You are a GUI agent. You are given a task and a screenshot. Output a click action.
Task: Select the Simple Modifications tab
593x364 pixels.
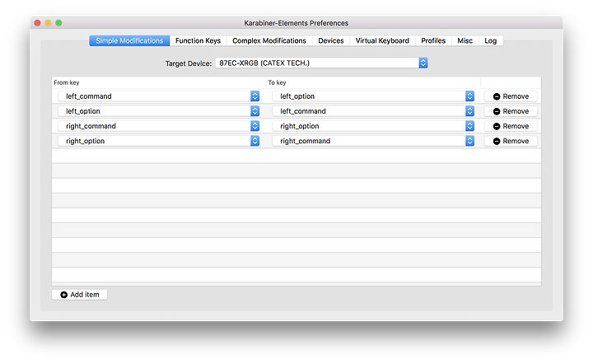129,41
